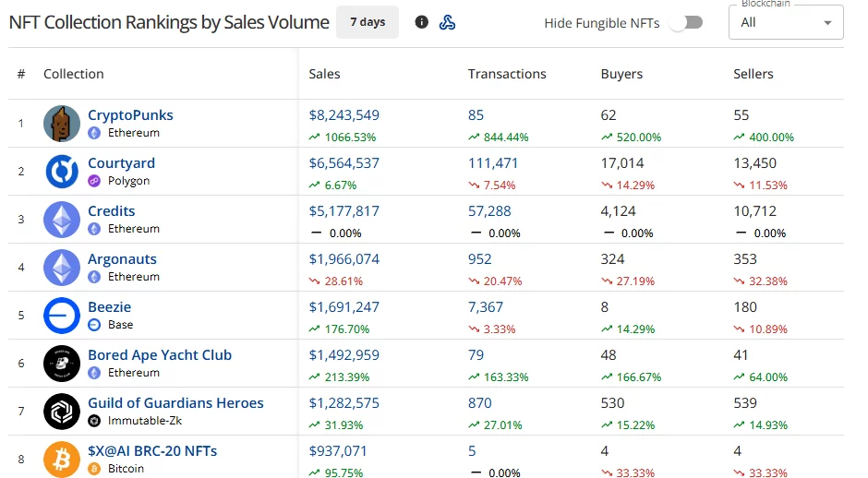Click small Immutable-Zk icon under Guild of Guardians
This screenshot has width=868, height=478.
pyautogui.click(x=95, y=421)
